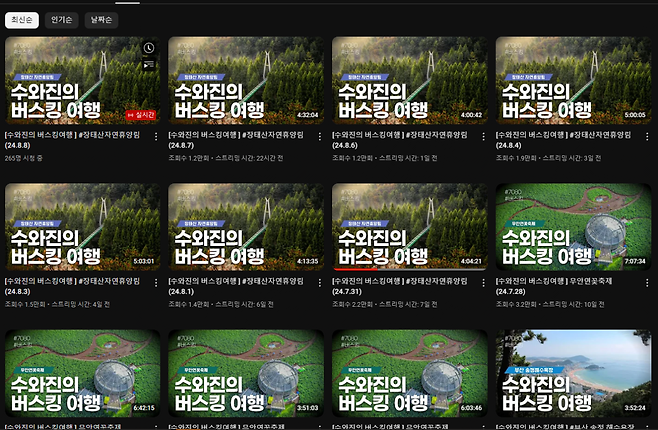Open the more-options menu for the (24.8.6) video
This screenshot has height=430, width=658.
pos(483,137)
